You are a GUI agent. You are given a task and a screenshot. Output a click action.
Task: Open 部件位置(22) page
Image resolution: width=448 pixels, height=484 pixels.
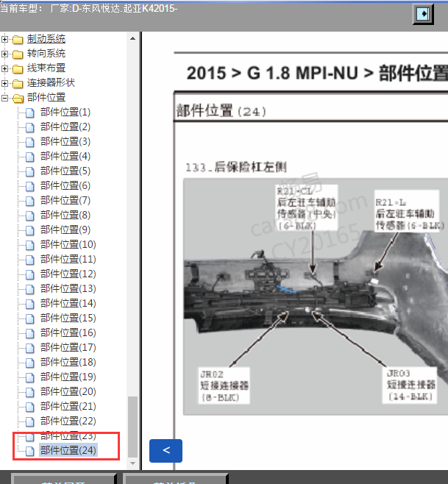68,421
